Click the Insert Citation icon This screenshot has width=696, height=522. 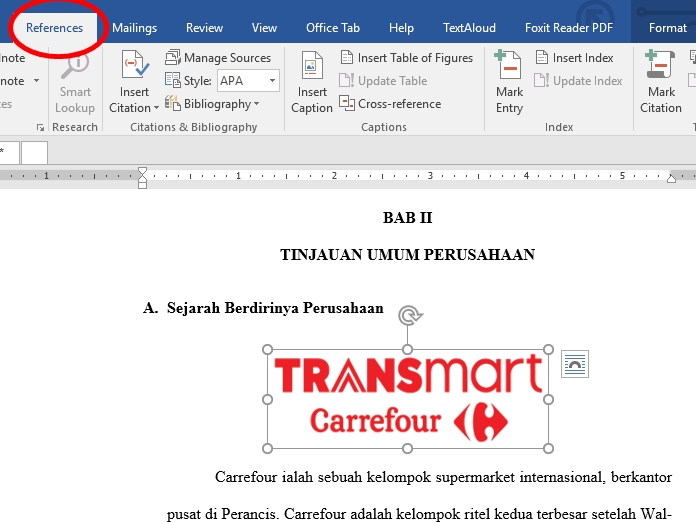135,65
